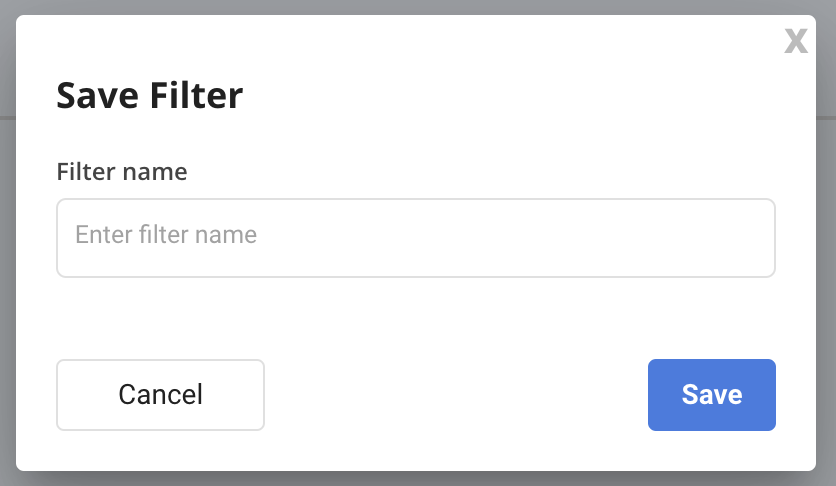Click the X at the dialog's top corner

(795, 41)
